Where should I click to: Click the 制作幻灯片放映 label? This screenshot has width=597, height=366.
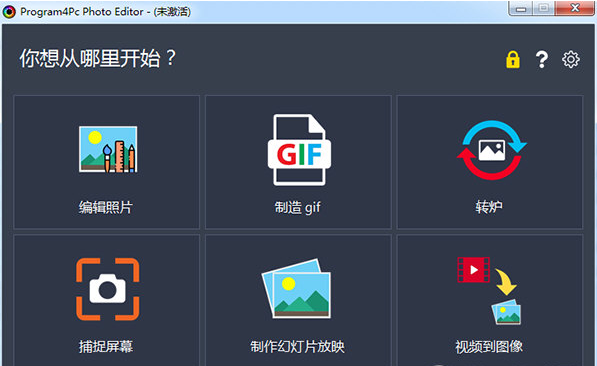tap(297, 346)
